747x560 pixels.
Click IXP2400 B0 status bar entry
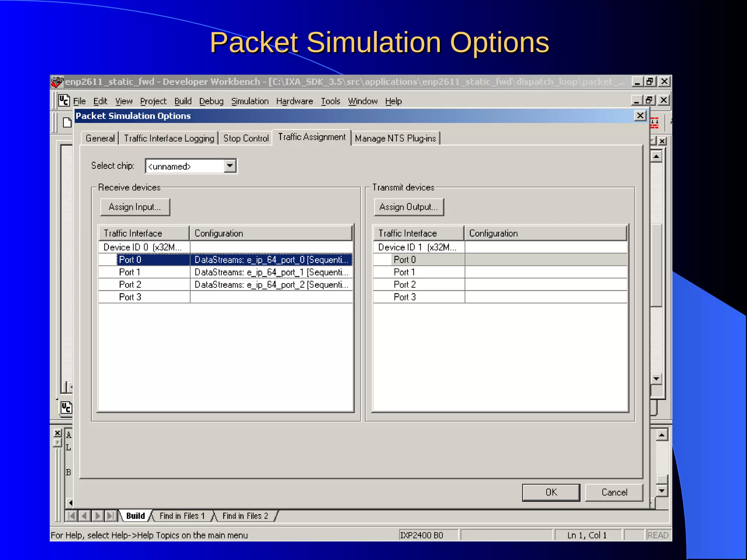tap(429, 535)
